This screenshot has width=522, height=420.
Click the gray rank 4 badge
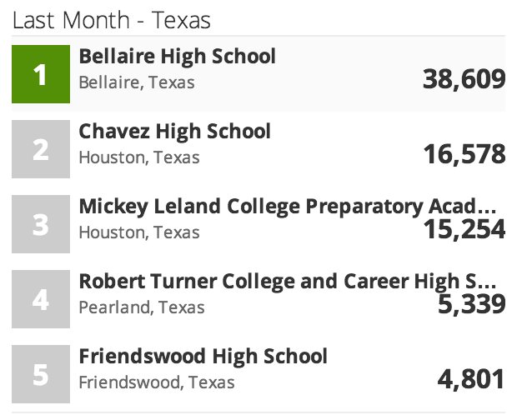[41, 299]
